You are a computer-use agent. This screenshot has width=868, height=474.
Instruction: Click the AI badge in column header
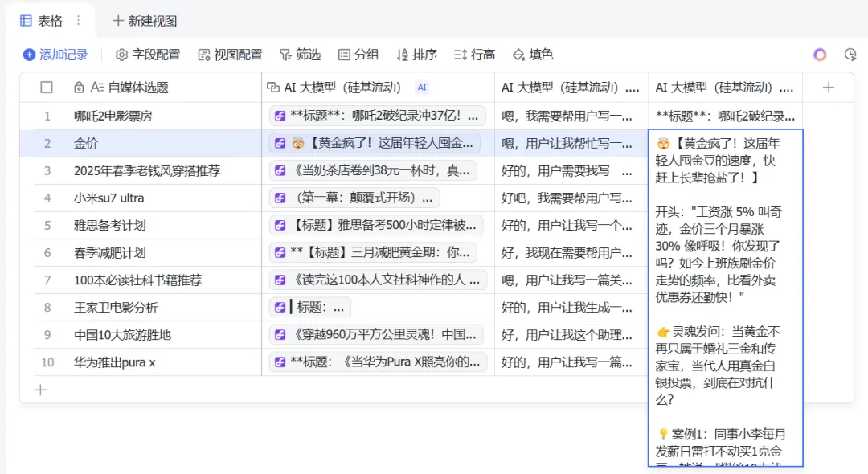click(422, 88)
